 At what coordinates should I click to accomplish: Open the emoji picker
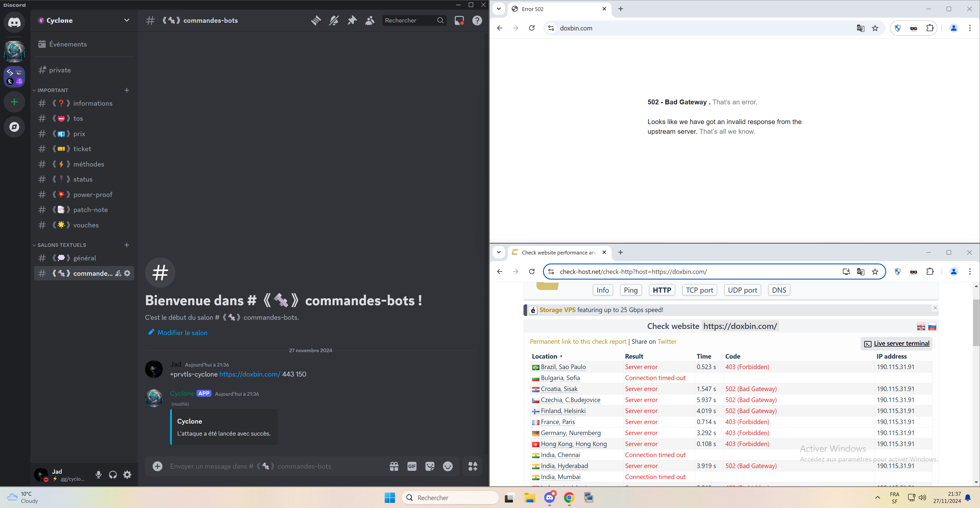[448, 466]
